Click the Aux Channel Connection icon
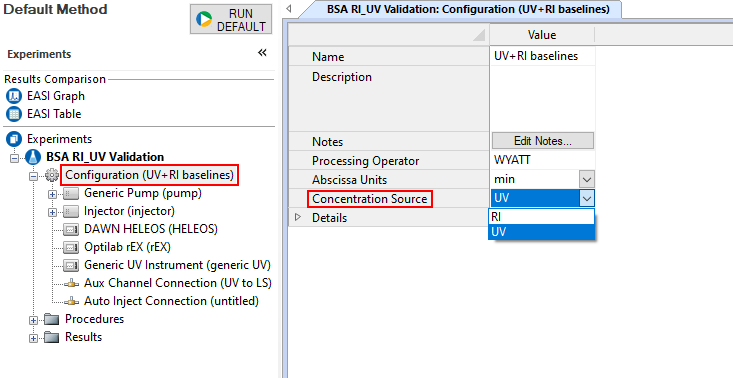The width and height of the screenshot is (733, 378). click(x=71, y=283)
